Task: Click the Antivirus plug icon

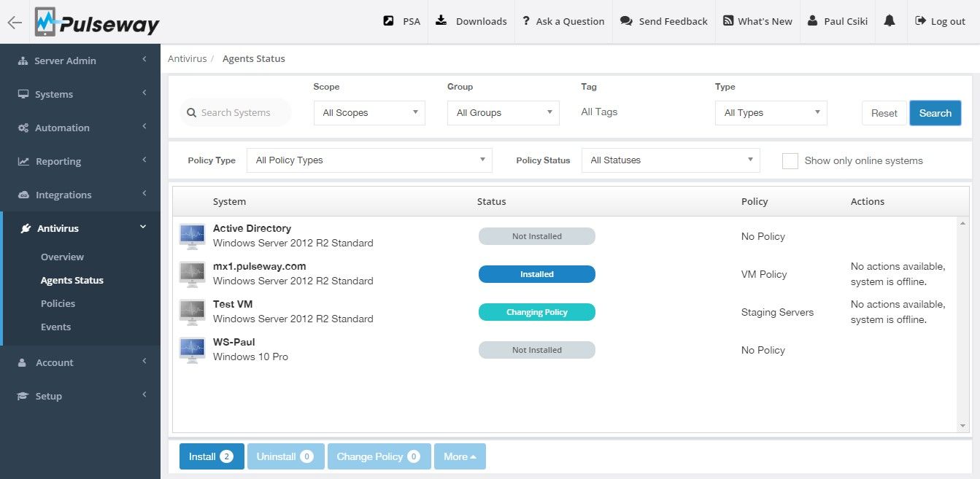Action: tap(26, 229)
